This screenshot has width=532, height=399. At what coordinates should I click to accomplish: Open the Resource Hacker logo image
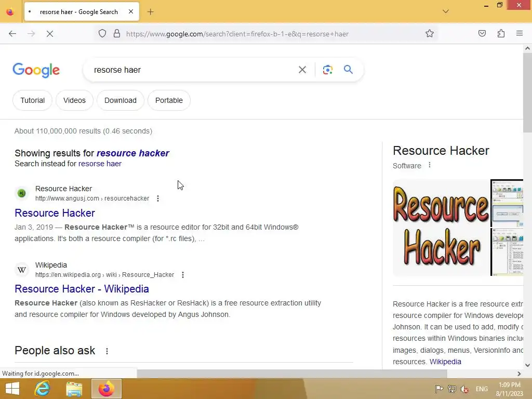(441, 228)
